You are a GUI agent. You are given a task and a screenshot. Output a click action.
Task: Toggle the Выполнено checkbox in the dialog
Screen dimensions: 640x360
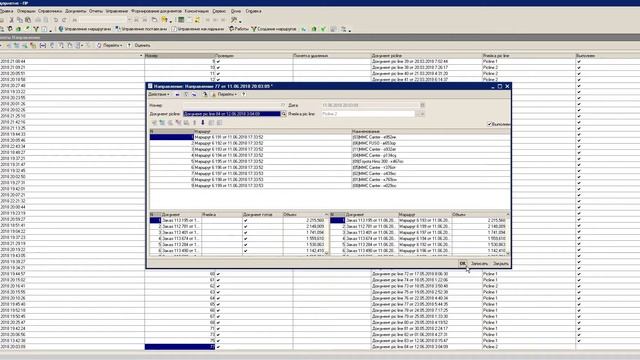tap(489, 124)
